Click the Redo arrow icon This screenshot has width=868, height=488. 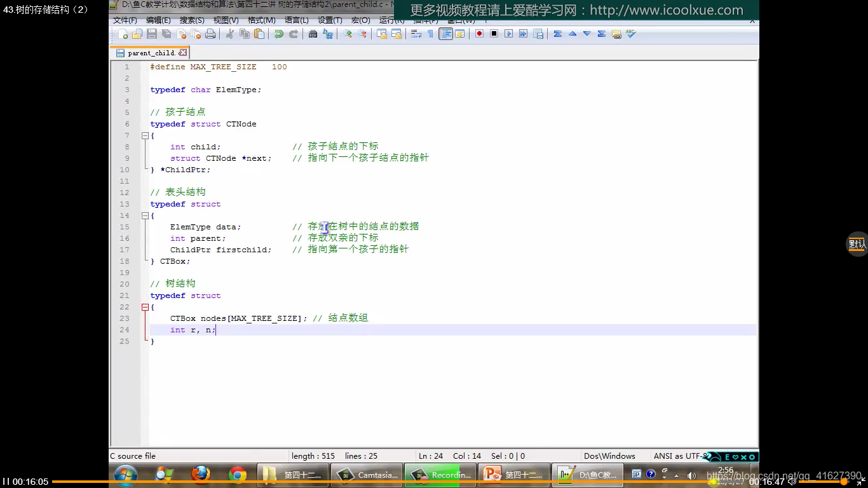tap(293, 34)
